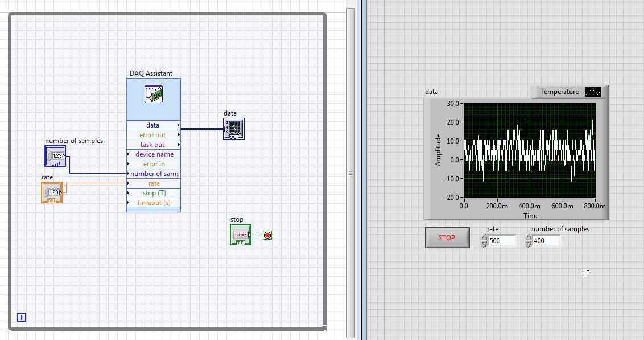644x340 pixels.
Task: Click the error out terminal row
Action: (153, 135)
